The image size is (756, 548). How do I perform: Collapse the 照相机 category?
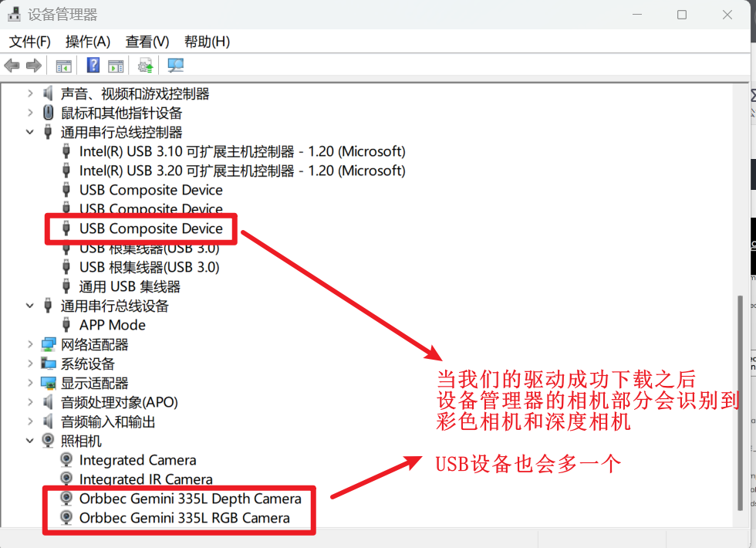point(29,440)
